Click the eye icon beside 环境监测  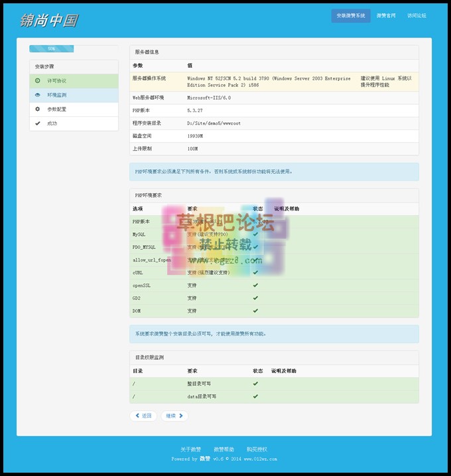38,95
